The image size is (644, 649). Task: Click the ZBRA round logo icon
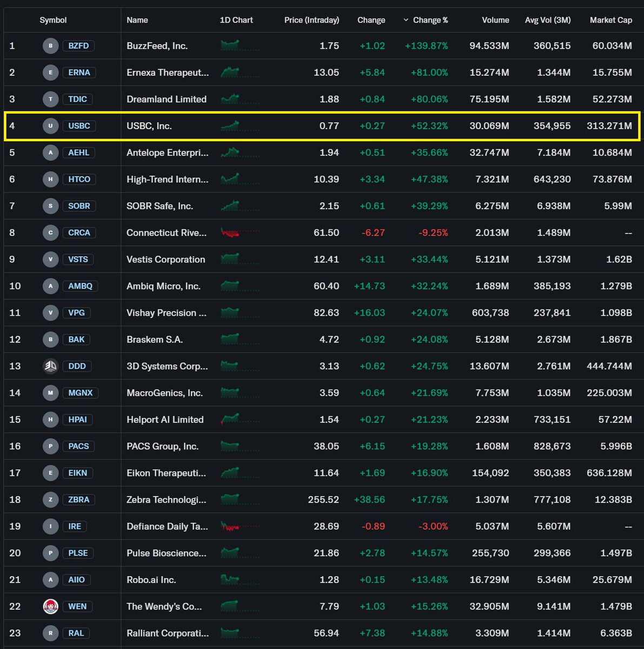(x=51, y=500)
